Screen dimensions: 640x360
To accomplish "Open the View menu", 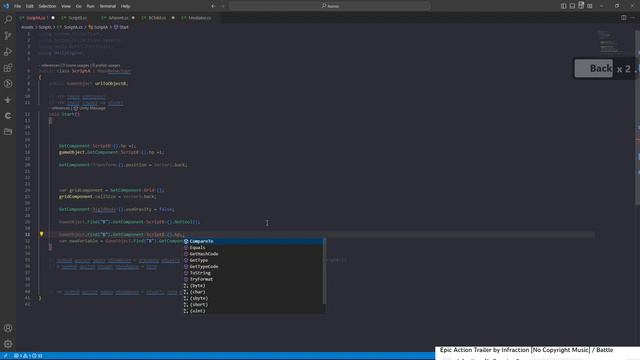I will click(66, 6).
